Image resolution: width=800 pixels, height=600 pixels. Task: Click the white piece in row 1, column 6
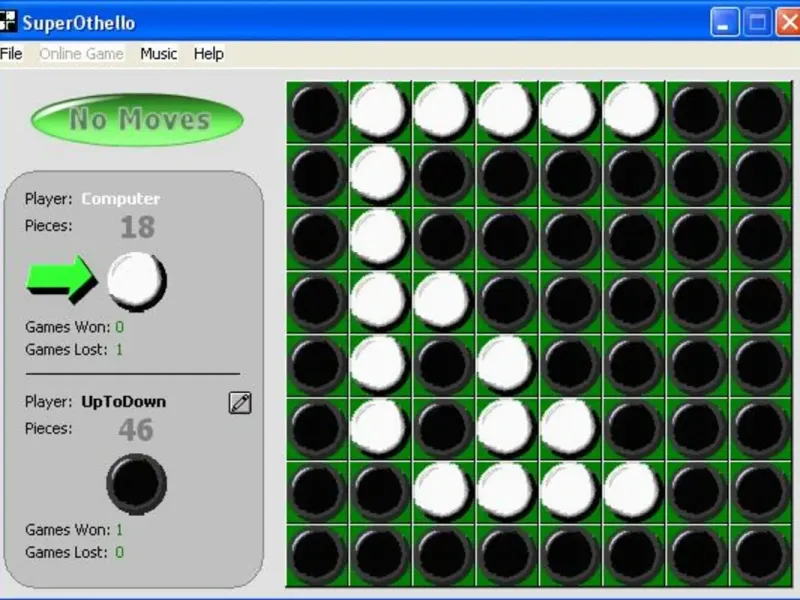coord(633,111)
